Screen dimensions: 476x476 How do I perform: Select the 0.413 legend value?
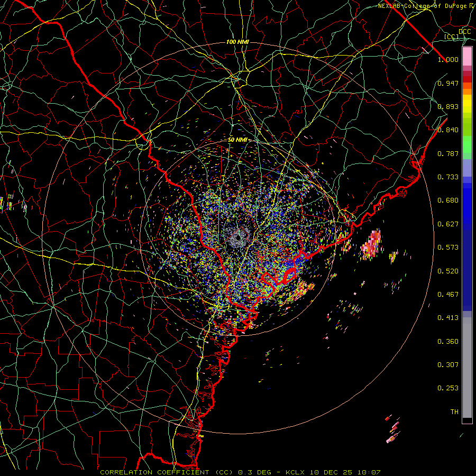pyautogui.click(x=448, y=318)
